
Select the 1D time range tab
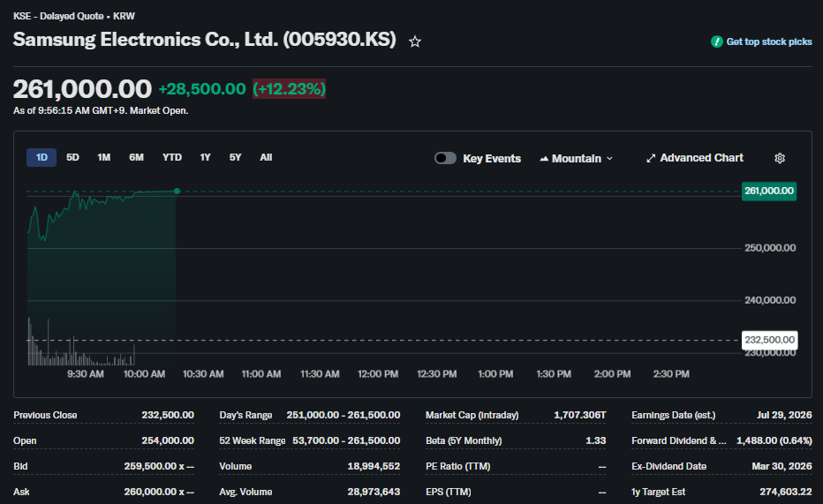[x=42, y=157]
